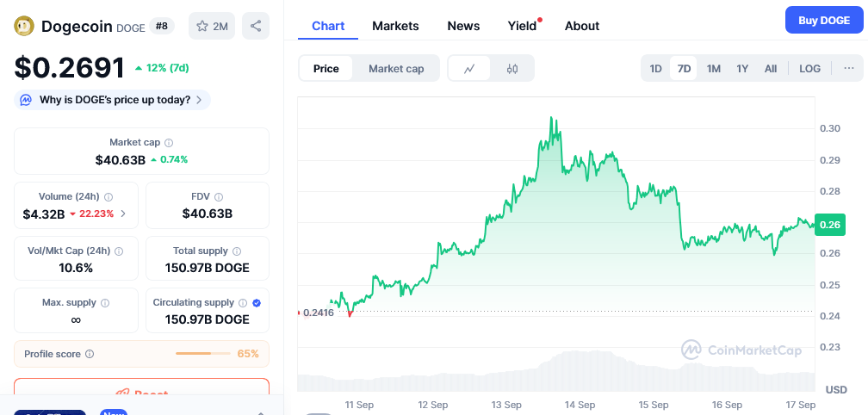Open the Chart tab
The width and height of the screenshot is (868, 415).
[x=328, y=26]
